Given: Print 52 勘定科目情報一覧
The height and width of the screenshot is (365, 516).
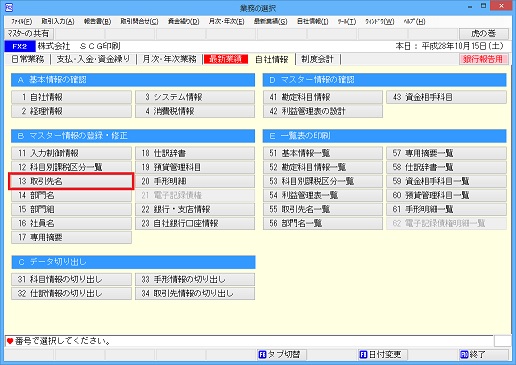Looking at the screenshot, I should tap(323, 167).
